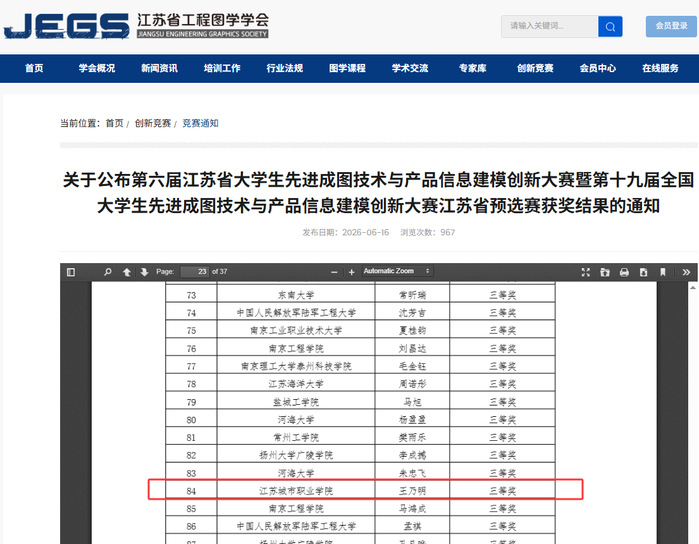Click the 会员登录 button
This screenshot has width=699, height=544.
pos(671,26)
